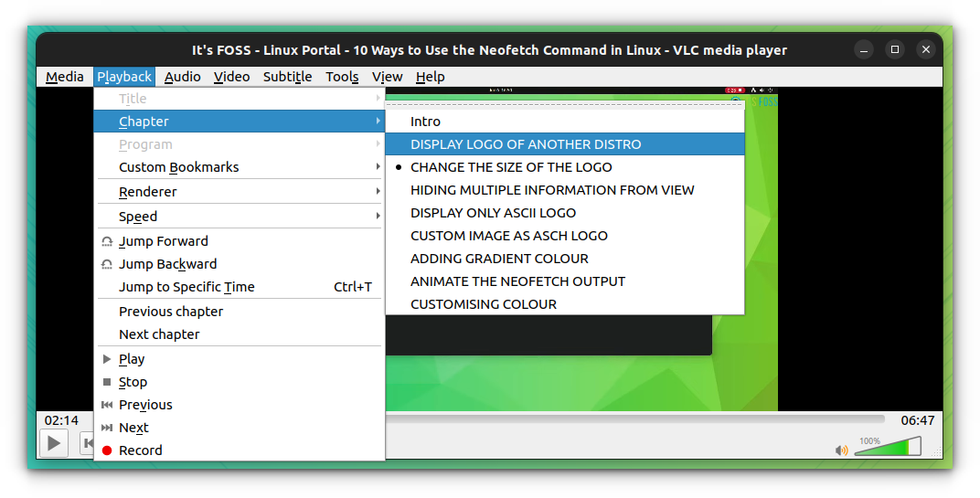Click the red Record icon
This screenshot has height=498, width=980.
pos(107,450)
